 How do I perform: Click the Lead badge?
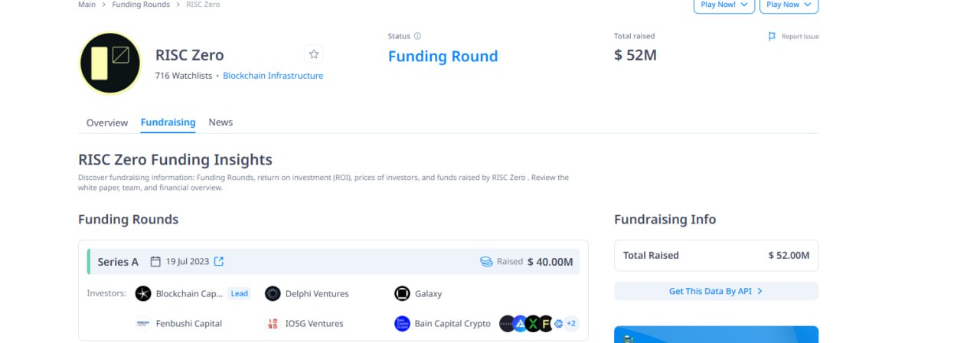click(240, 294)
